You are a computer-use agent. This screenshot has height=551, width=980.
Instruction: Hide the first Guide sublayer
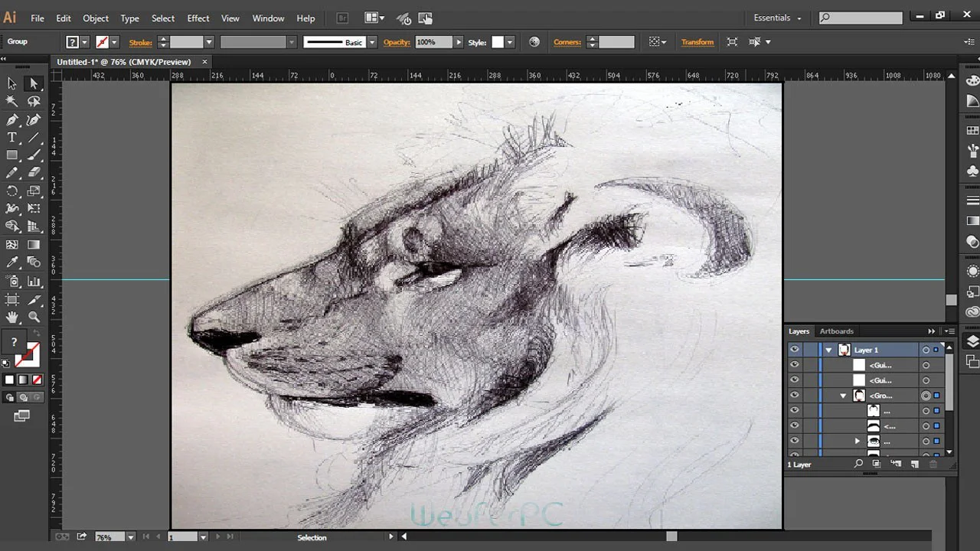794,364
